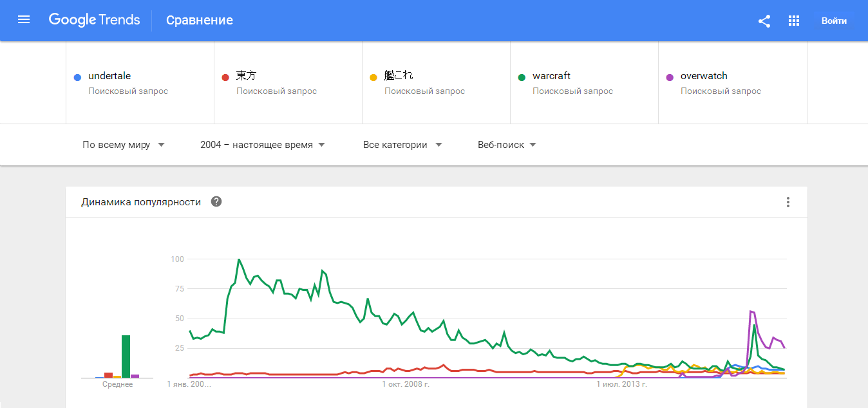Viewport: 868px width, 408px height.
Task: Click the blue dot next to undertale
Action: pos(77,77)
